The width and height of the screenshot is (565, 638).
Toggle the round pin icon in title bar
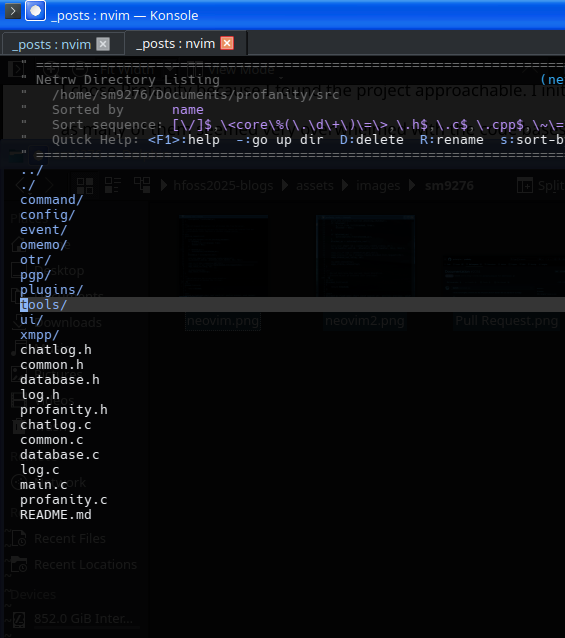coord(35,11)
